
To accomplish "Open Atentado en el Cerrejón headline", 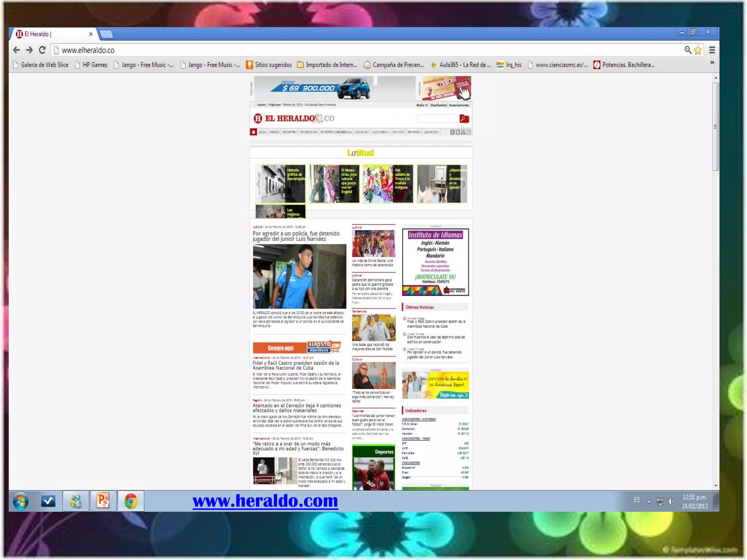I will point(297,408).
